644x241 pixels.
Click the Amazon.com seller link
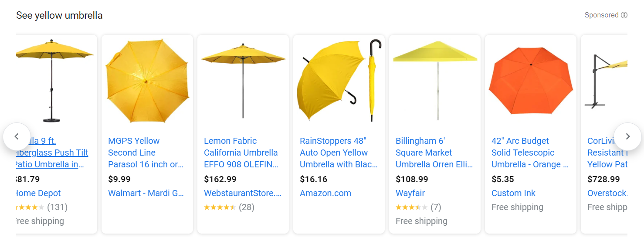[325, 193]
